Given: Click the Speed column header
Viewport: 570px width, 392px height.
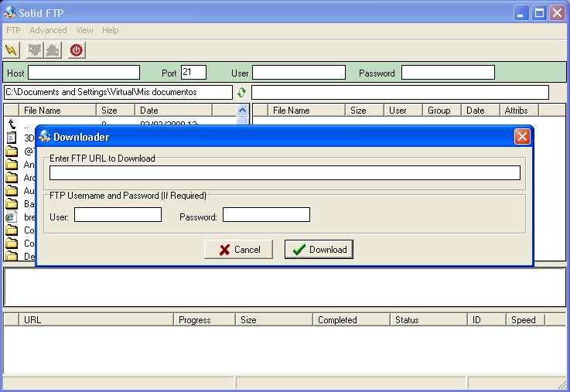Looking at the screenshot, I should [525, 319].
